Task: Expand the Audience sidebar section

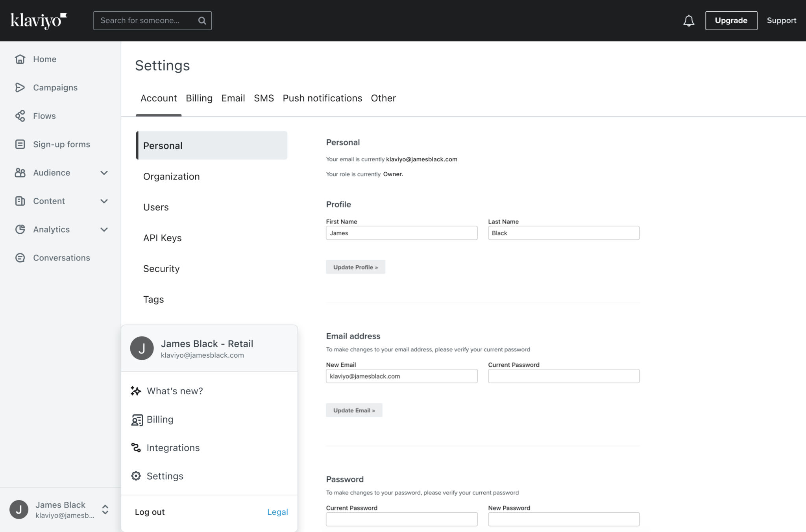Action: 104,173
